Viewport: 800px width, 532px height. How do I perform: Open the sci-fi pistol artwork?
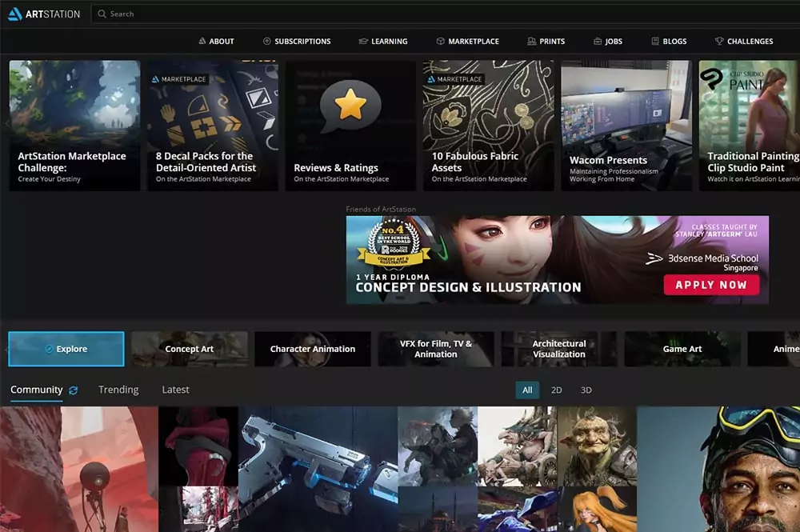pyautogui.click(x=318, y=470)
